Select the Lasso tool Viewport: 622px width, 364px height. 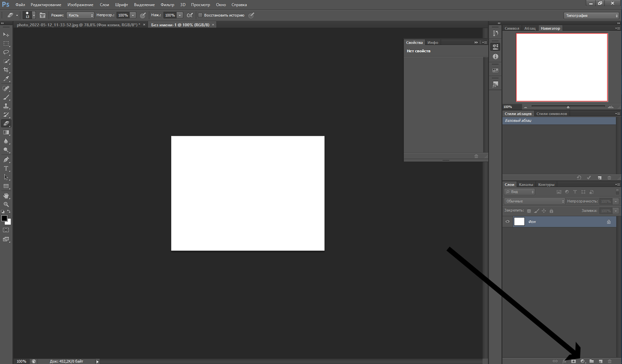pyautogui.click(x=6, y=52)
